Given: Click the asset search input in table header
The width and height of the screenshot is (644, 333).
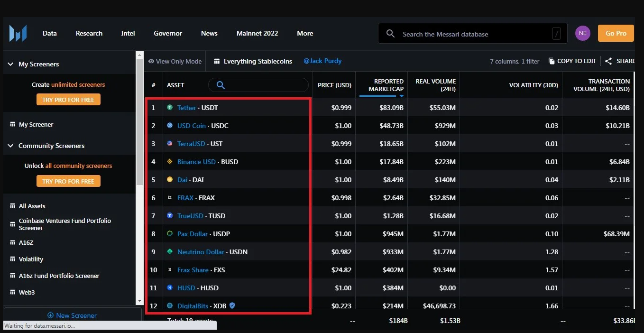Looking at the screenshot, I should (x=258, y=85).
